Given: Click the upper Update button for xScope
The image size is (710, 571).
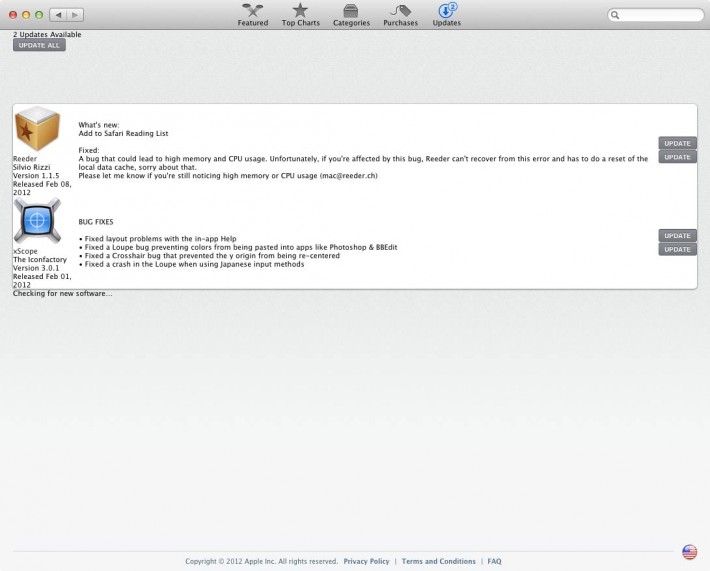Looking at the screenshot, I should [x=677, y=235].
